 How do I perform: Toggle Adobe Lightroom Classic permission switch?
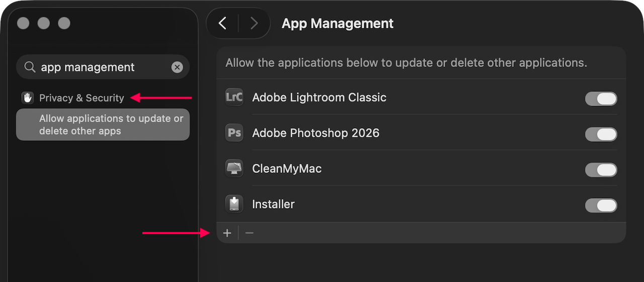pyautogui.click(x=601, y=99)
